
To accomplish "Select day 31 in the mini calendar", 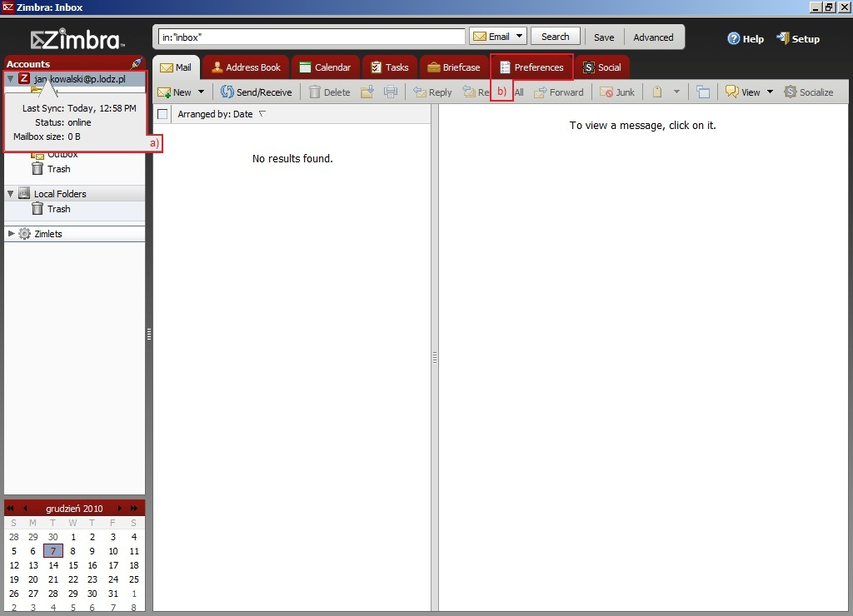I will coord(113,594).
